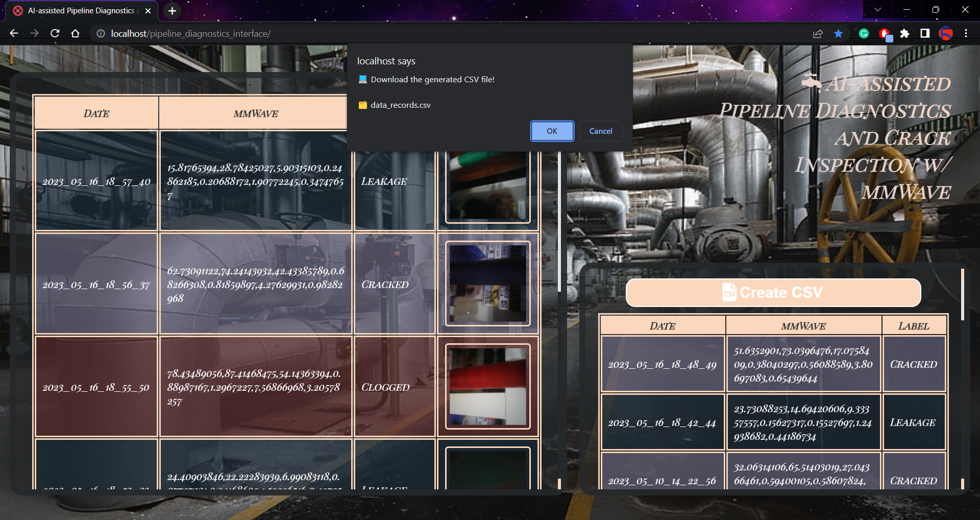Click the reload page icon
This screenshot has height=520, width=980.
[x=55, y=33]
